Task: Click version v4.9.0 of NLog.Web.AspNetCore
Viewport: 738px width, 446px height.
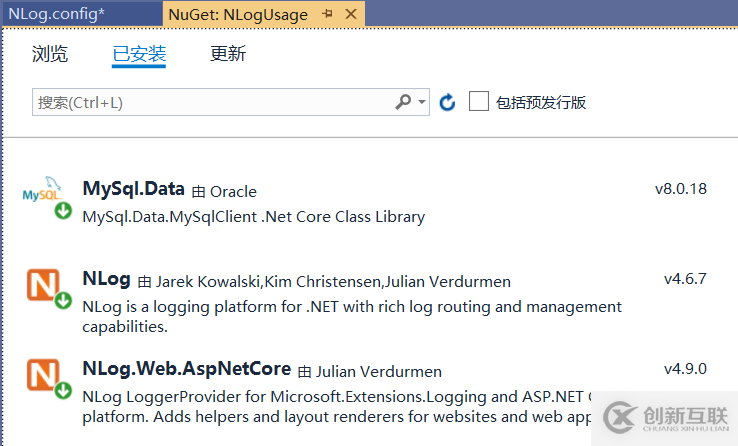Action: point(685,368)
